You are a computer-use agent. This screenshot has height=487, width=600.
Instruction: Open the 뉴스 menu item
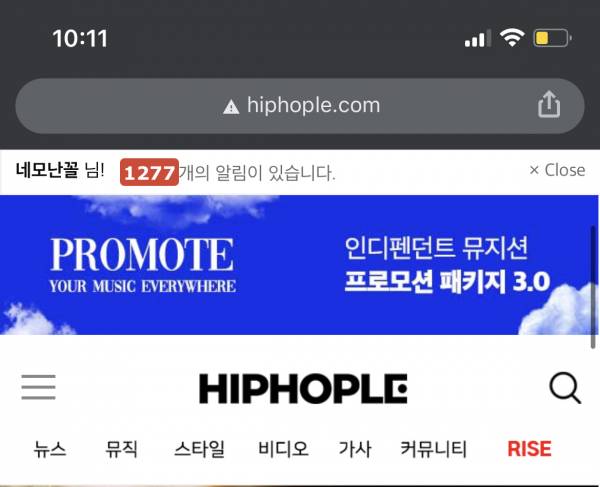pyautogui.click(x=50, y=449)
